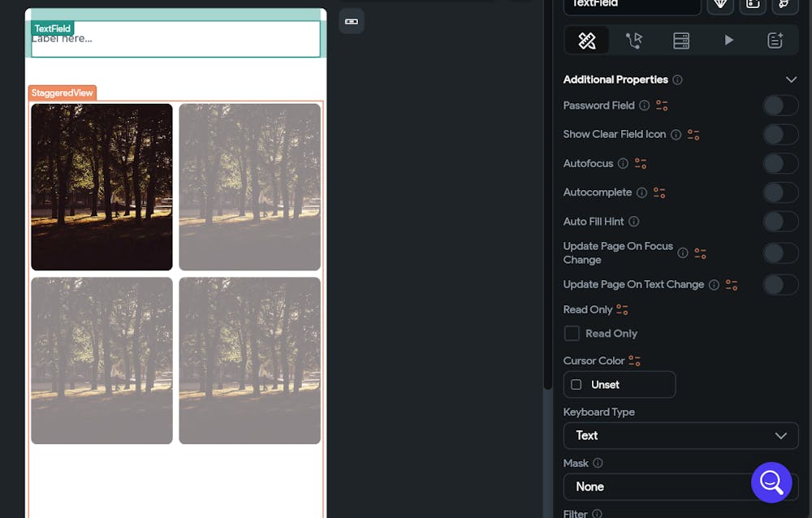Show info for Autocomplete
Image resolution: width=812 pixels, height=518 pixels.
[641, 192]
